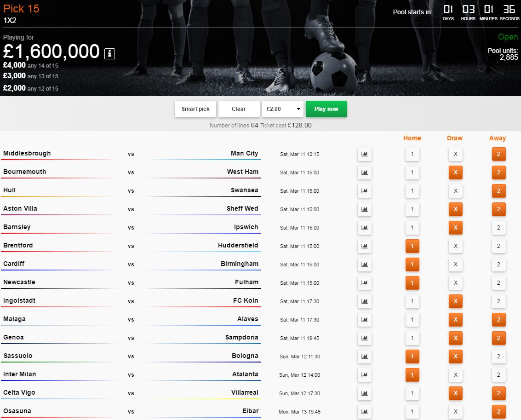This screenshot has height=420, width=521.
Task: Deselect Home pick for Cardiff vs Birmingham
Action: (412, 265)
